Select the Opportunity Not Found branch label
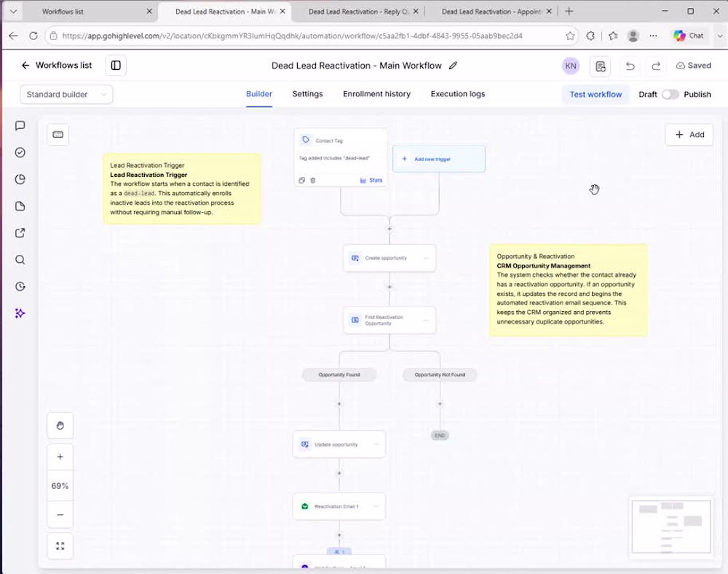This screenshot has width=728, height=574. (440, 374)
